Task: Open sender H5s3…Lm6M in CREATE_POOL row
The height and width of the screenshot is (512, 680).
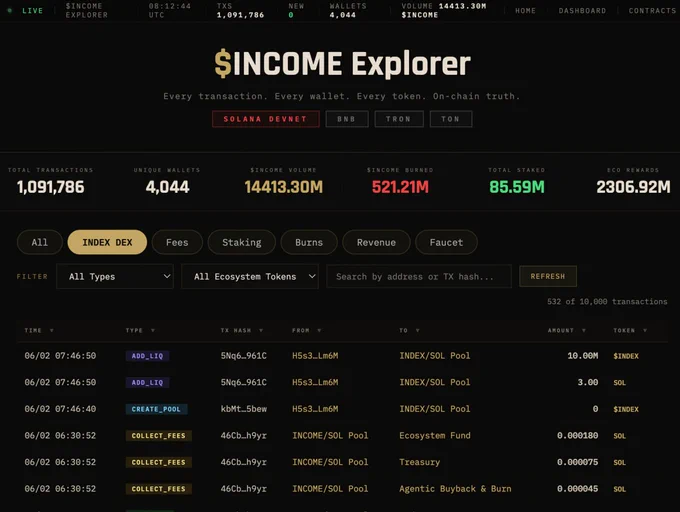Action: point(315,409)
